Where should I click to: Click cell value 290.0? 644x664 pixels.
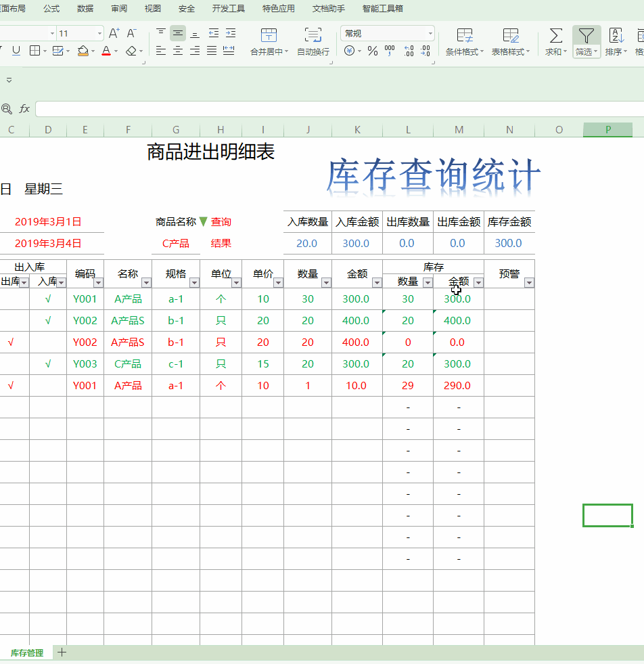(x=457, y=385)
